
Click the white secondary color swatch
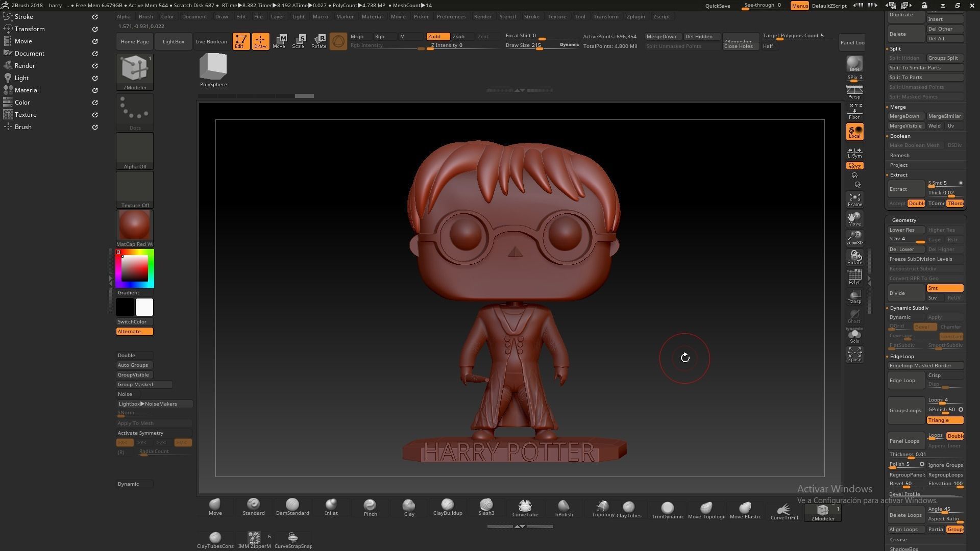[144, 308]
